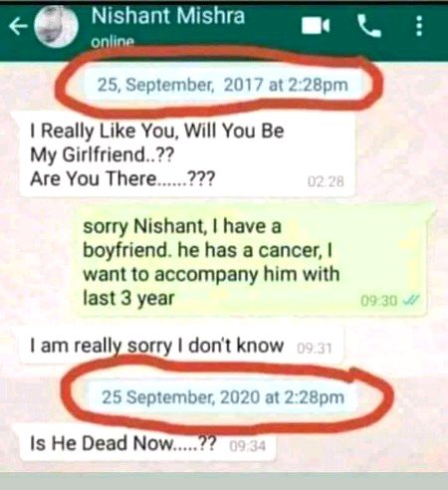Tap the online status text
The width and height of the screenshot is (448, 490).
[112, 42]
